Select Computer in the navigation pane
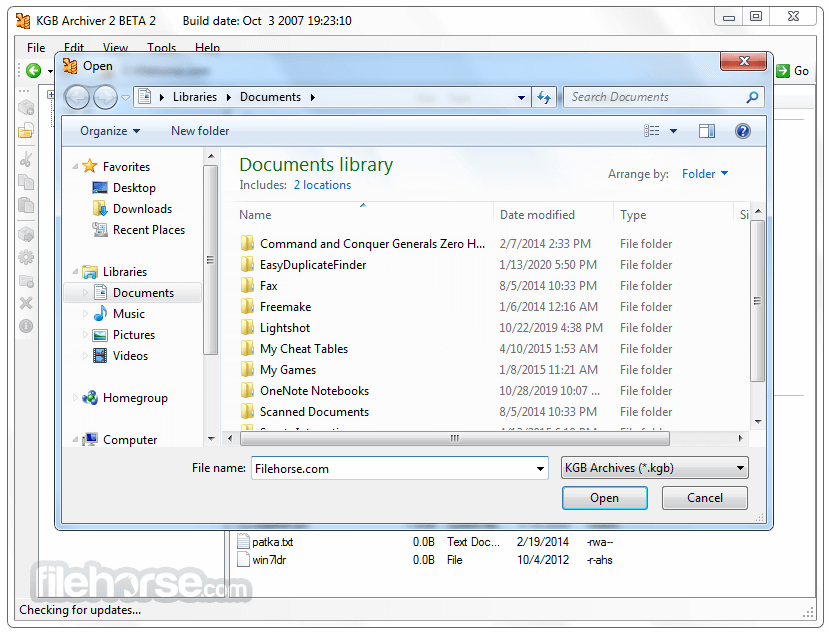 point(130,439)
